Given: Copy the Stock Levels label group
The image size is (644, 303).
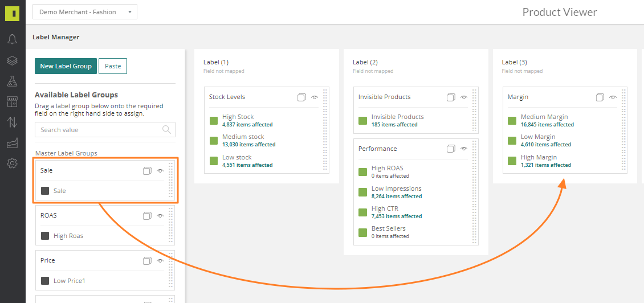Looking at the screenshot, I should (302, 97).
